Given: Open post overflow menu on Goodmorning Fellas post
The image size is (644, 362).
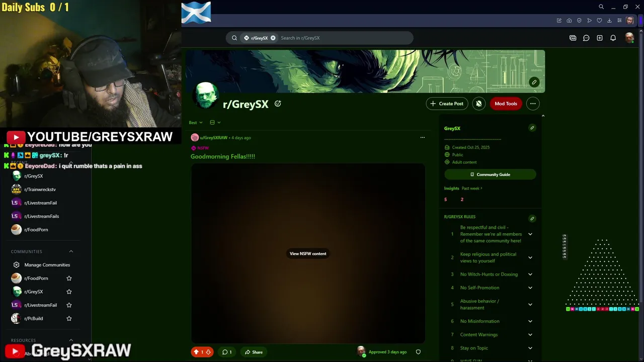Looking at the screenshot, I should 423,137.
